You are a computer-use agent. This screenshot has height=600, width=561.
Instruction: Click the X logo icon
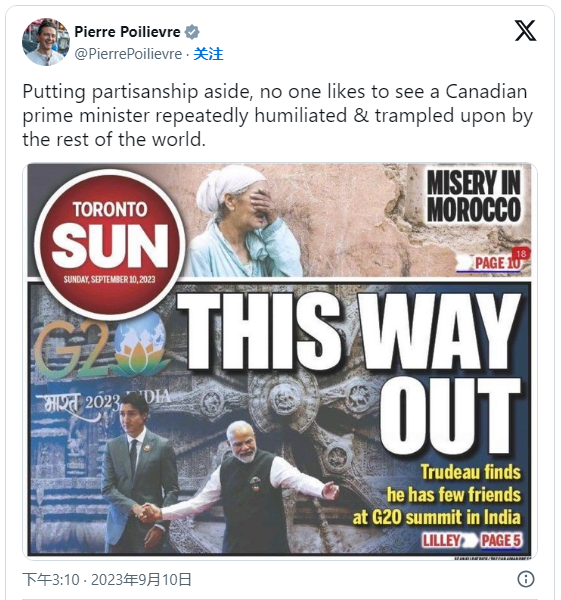pos(525,31)
